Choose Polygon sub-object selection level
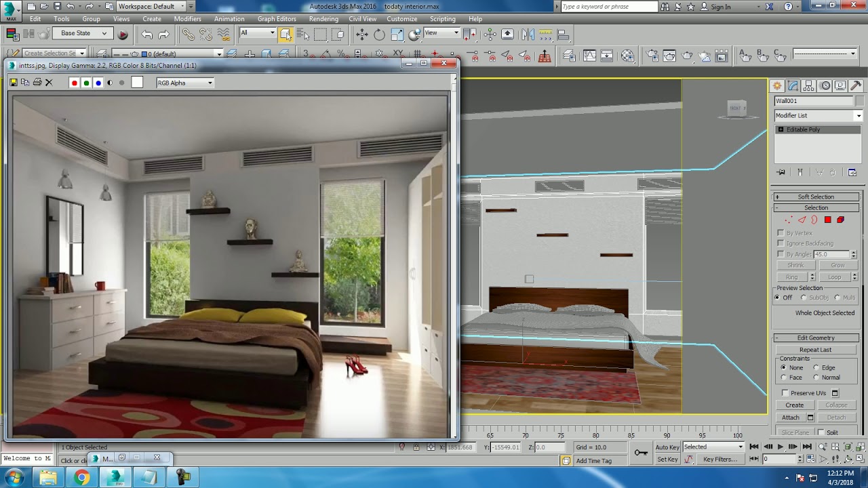868x488 pixels. 827,220
